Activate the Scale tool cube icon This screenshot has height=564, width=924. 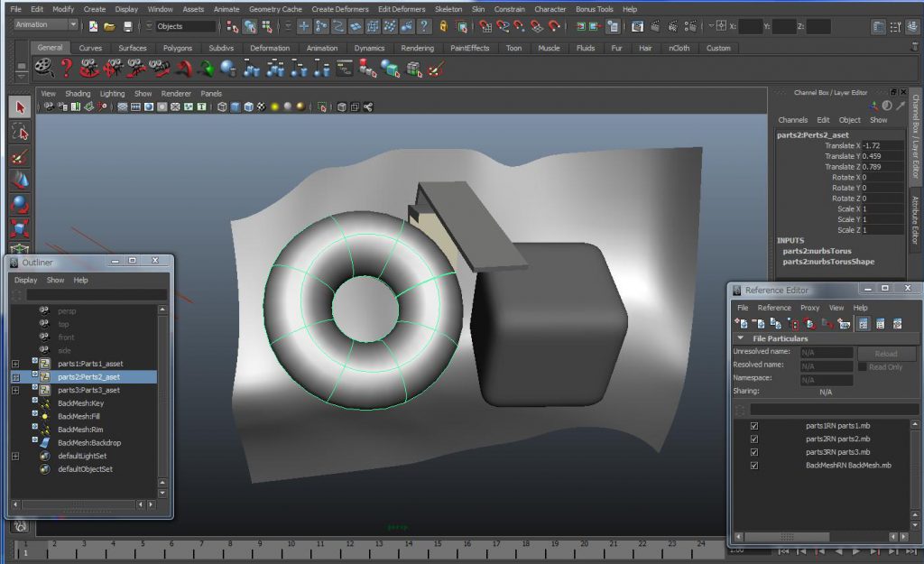[x=20, y=228]
